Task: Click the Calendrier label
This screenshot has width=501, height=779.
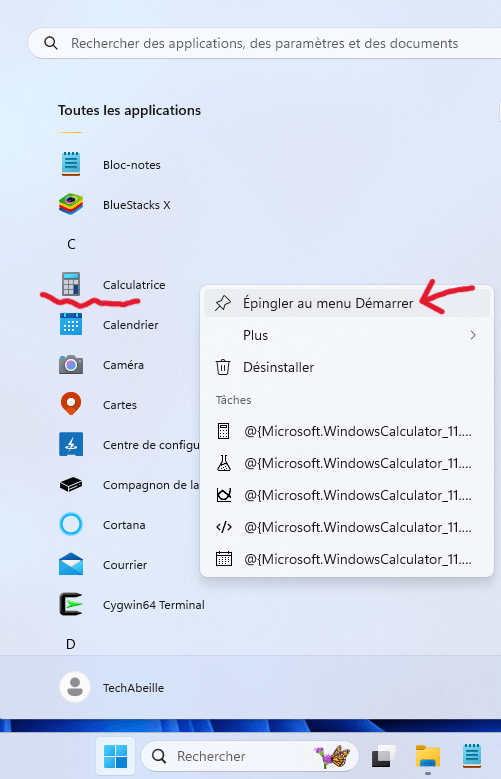Action: point(131,325)
